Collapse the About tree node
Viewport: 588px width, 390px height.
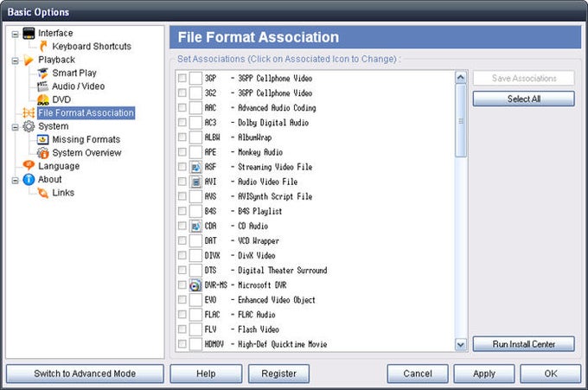click(15, 181)
